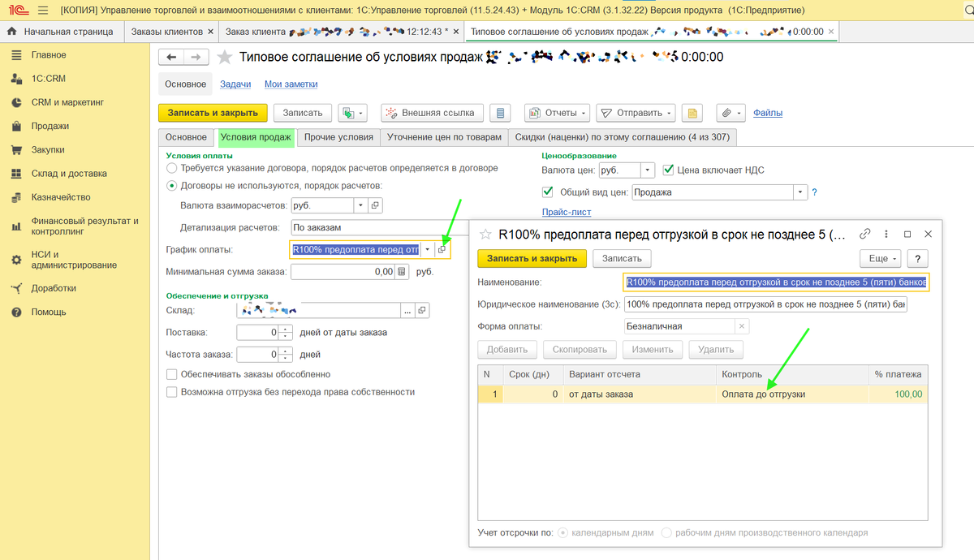This screenshot has height=560, width=974.
Task: Open the calculator icon in minimum order field
Action: click(x=402, y=272)
